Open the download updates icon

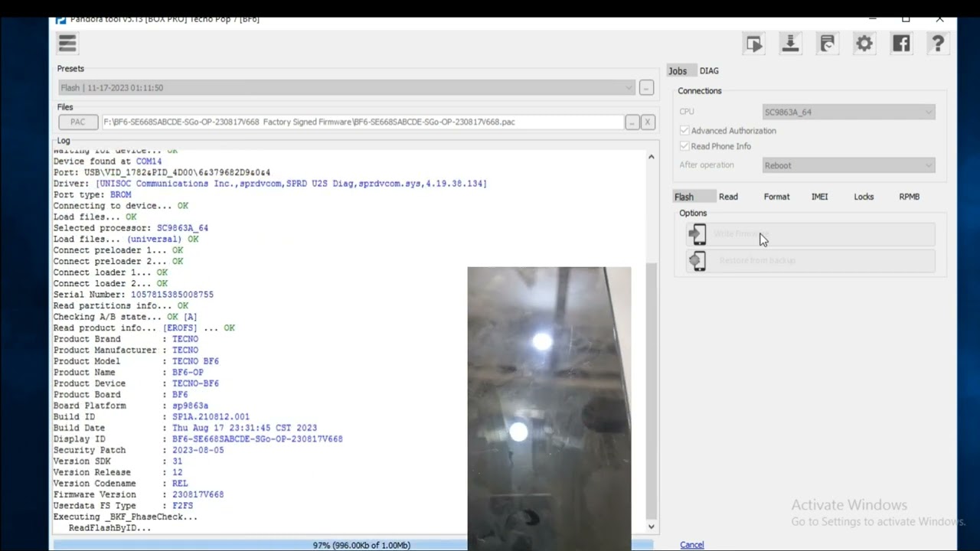tap(790, 44)
